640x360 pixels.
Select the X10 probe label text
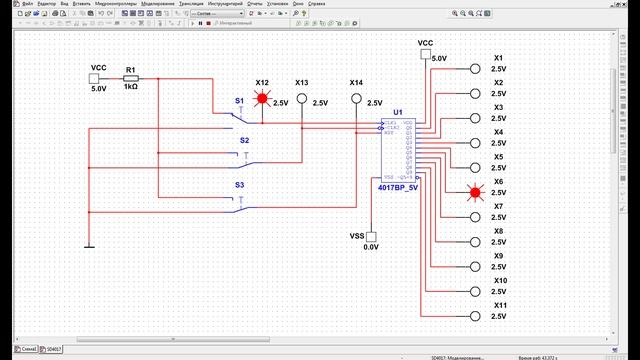coord(500,280)
